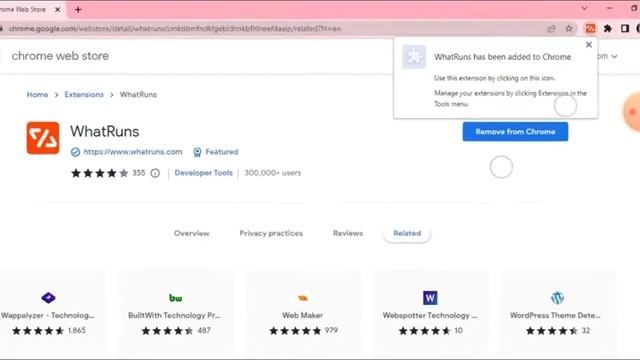Open the Extensions puzzle icon menu
The image size is (640, 360).
[608, 29]
